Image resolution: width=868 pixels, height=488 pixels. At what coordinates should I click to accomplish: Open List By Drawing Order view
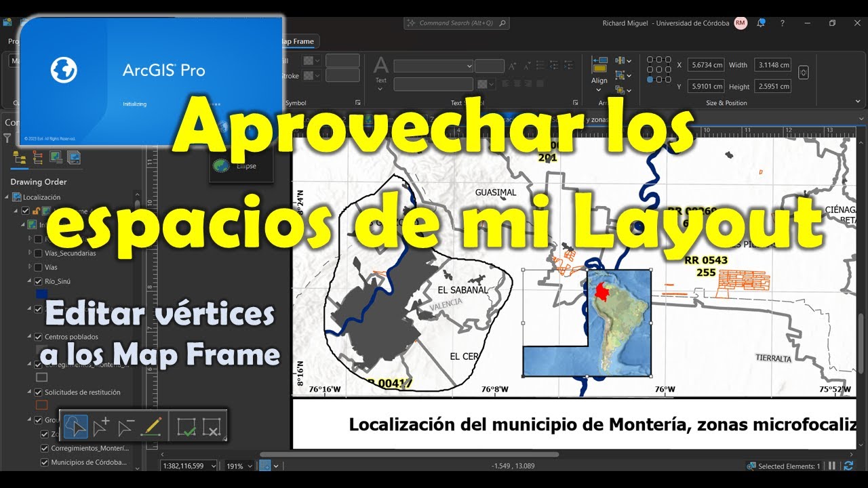pyautogui.click(x=20, y=158)
